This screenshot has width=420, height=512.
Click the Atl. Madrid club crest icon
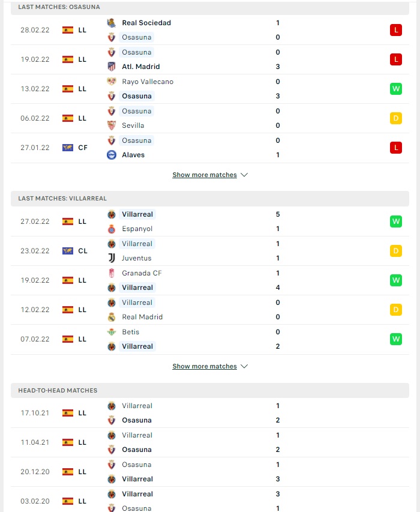[x=111, y=67]
